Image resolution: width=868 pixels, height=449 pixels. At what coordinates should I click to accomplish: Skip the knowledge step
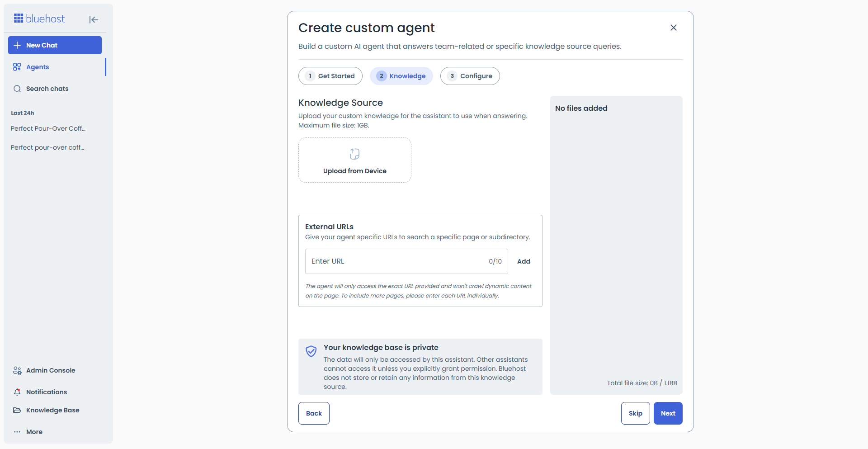click(636, 413)
